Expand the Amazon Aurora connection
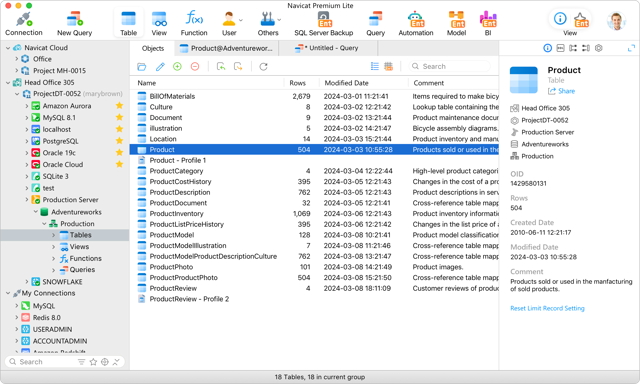 pos(27,106)
